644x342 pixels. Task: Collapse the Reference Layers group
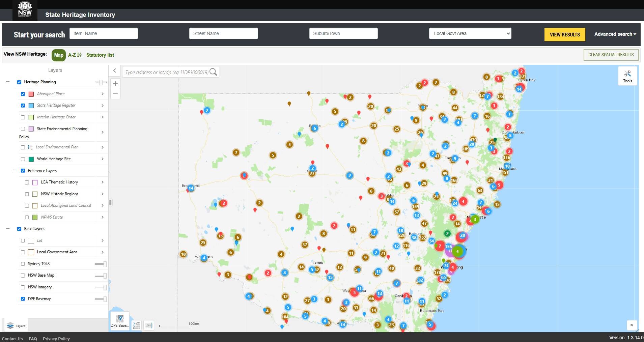14,170
